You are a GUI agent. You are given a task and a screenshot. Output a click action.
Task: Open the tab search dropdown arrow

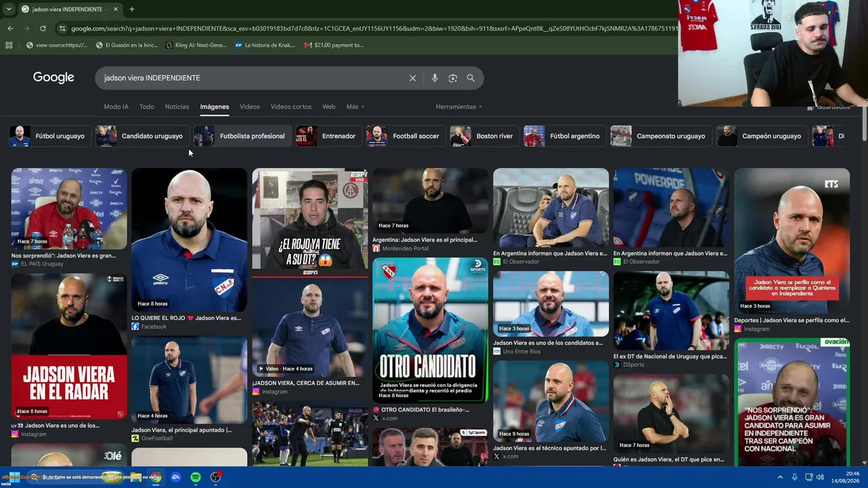(x=9, y=9)
